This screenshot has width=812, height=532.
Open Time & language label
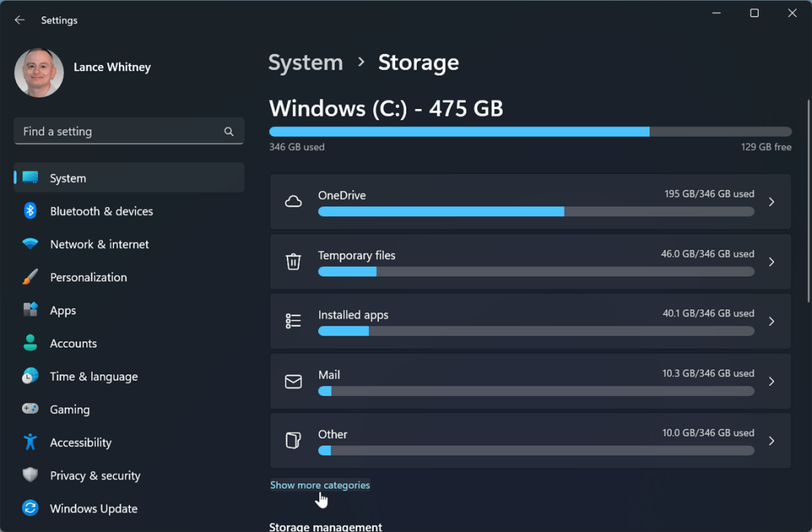tap(94, 377)
